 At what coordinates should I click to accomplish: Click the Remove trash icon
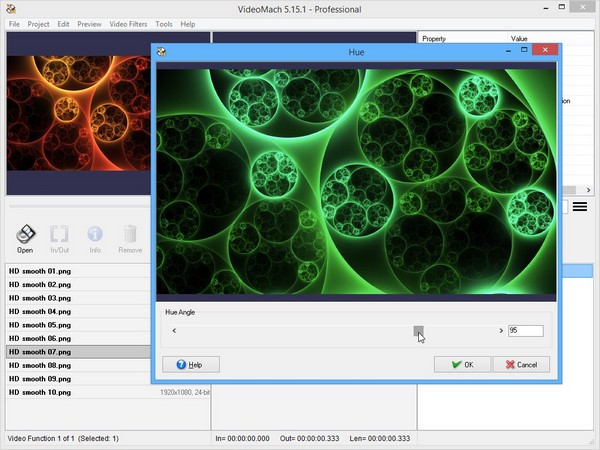coord(130,235)
